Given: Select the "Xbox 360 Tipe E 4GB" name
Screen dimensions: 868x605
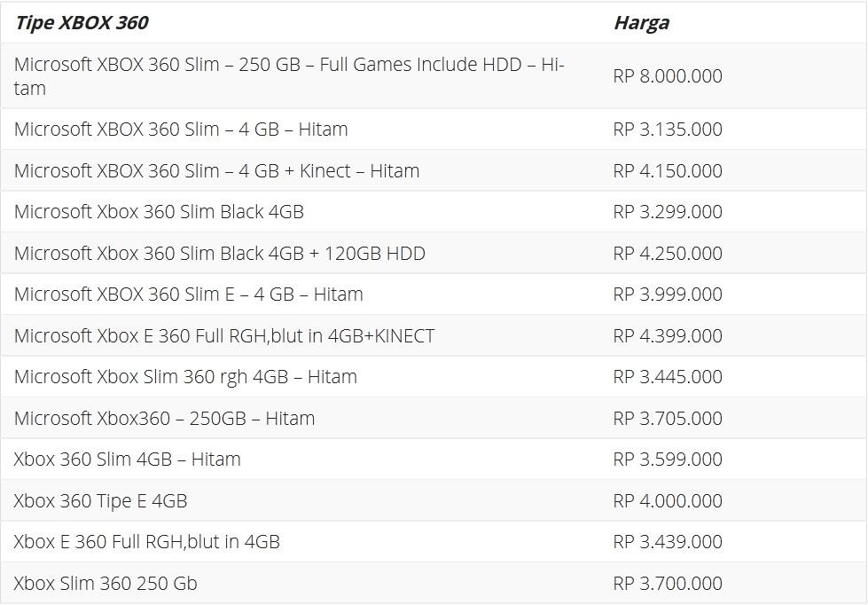Looking at the screenshot, I should [100, 501].
